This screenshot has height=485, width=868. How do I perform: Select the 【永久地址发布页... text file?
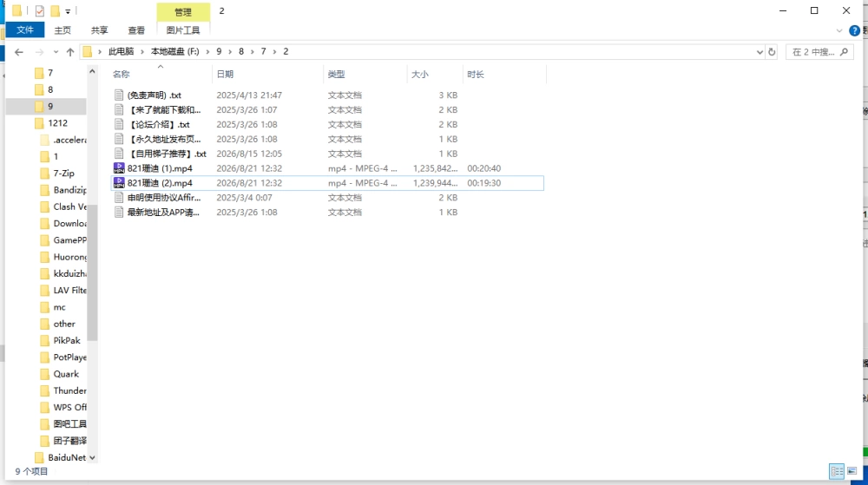pyautogui.click(x=164, y=140)
